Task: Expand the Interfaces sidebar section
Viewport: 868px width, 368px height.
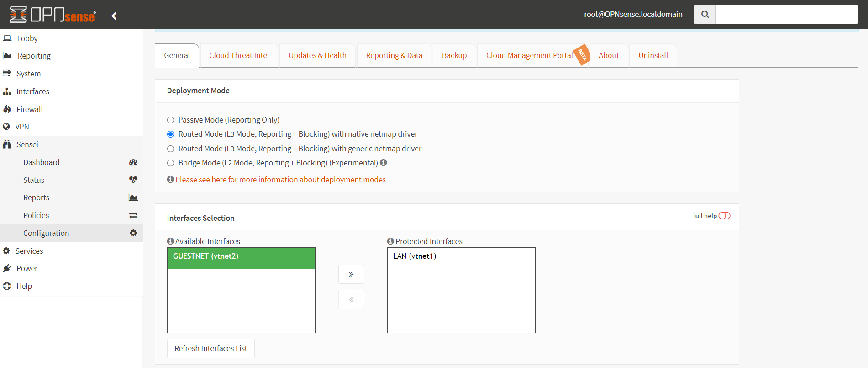Action: (32, 91)
